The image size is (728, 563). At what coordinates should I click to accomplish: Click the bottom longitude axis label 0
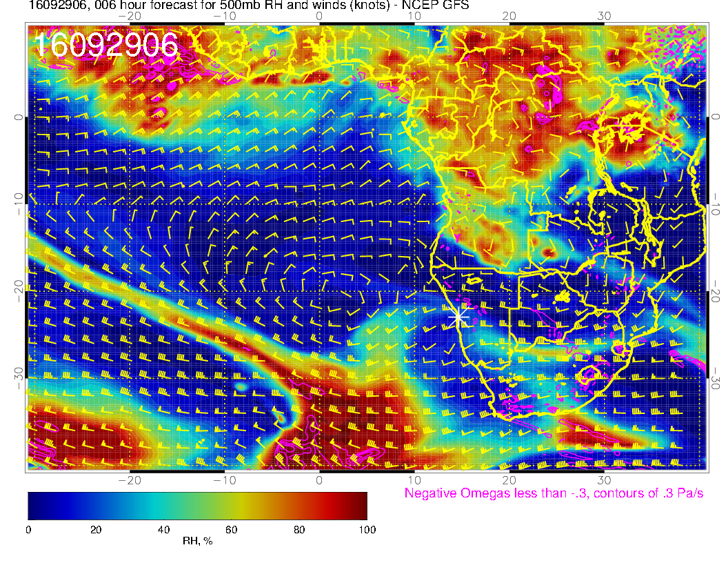(319, 480)
